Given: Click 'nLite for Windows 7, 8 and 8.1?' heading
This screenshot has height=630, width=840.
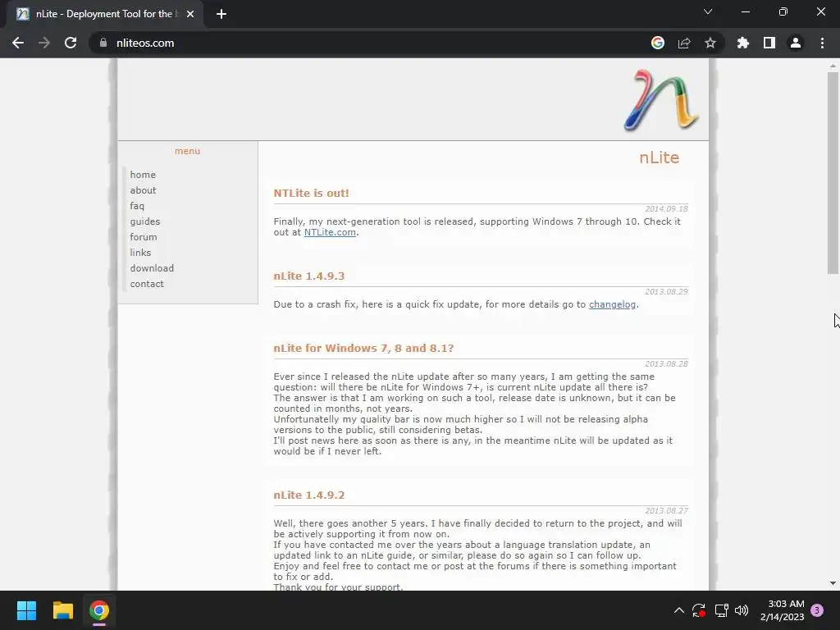Looking at the screenshot, I should pos(363,348).
